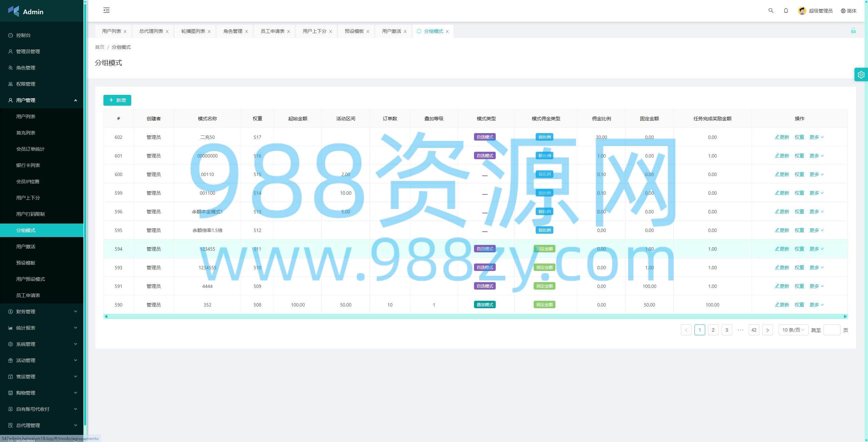868x442 pixels.
Task: Click the 跳至 page number input field
Action: pyautogui.click(x=831, y=330)
